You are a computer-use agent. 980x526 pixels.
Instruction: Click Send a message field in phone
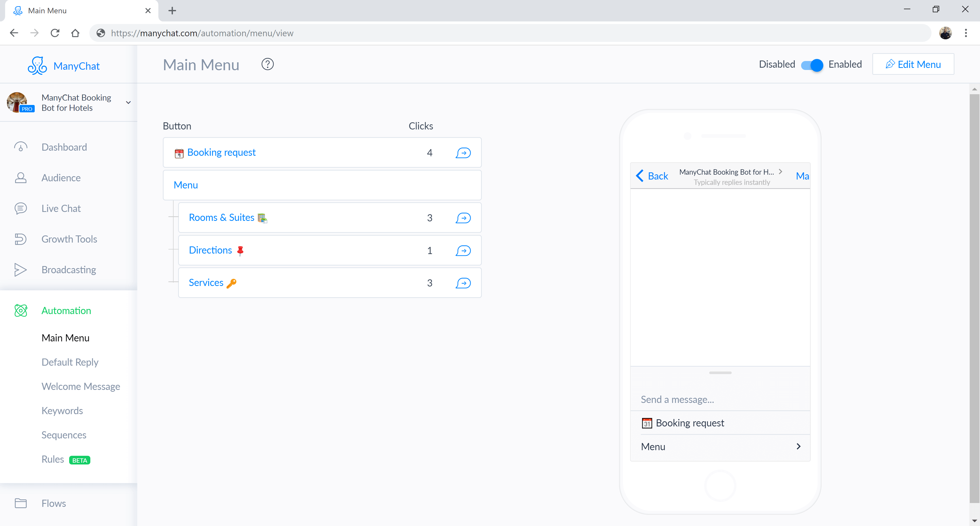click(x=720, y=399)
